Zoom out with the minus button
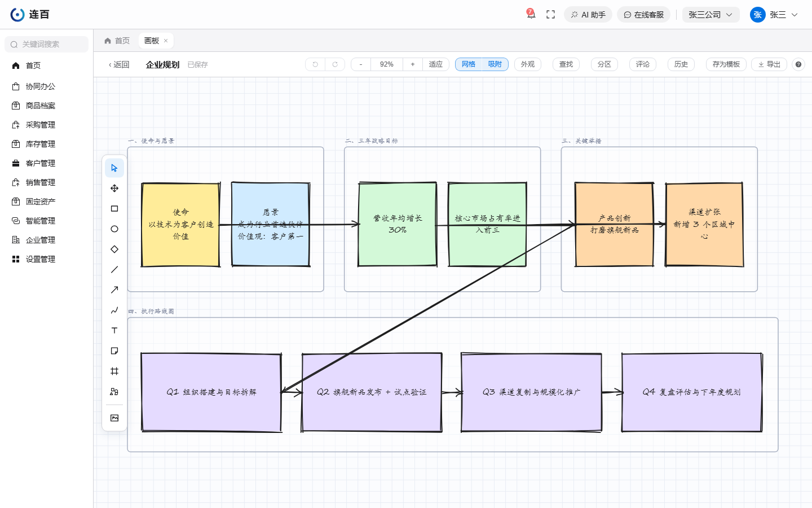Image resolution: width=812 pixels, height=508 pixels. coord(361,64)
